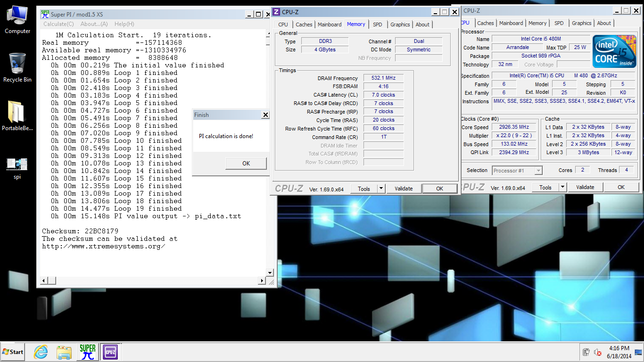The image size is (644, 362).
Task: Switch to Super PI taskbar button
Action: [88, 352]
